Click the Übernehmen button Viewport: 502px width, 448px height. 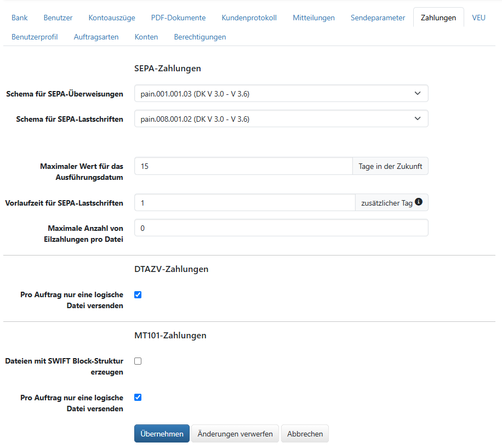coord(162,434)
